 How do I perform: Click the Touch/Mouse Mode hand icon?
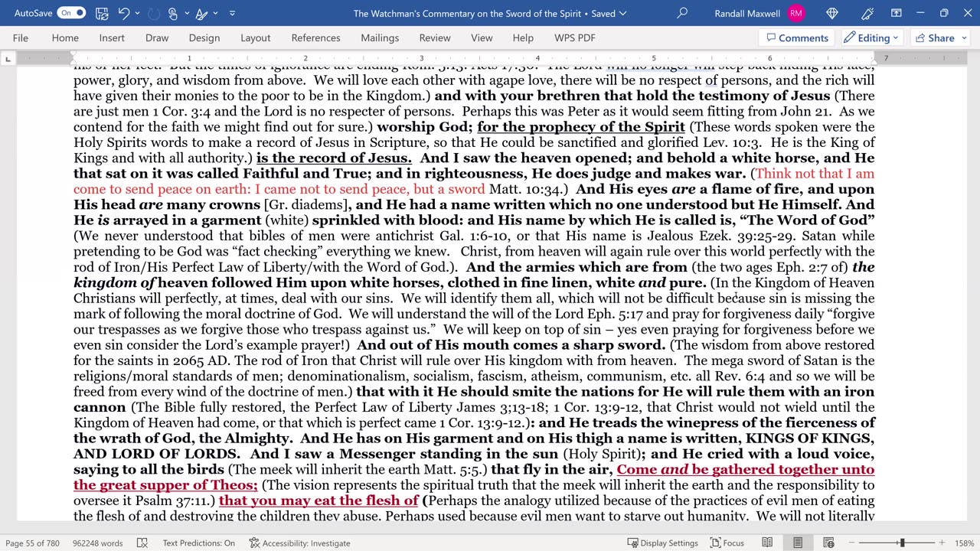tap(173, 13)
